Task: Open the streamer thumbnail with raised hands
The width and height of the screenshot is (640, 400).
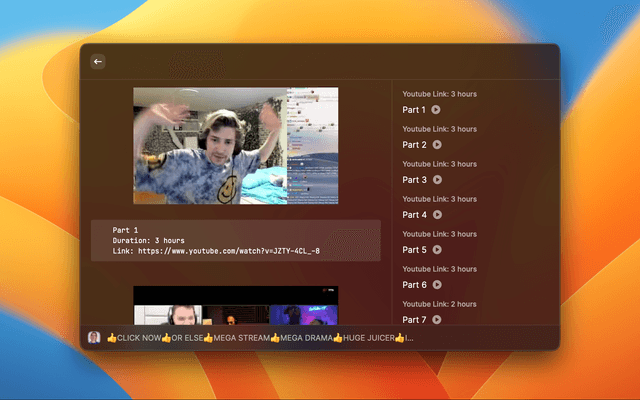Action: point(236,146)
